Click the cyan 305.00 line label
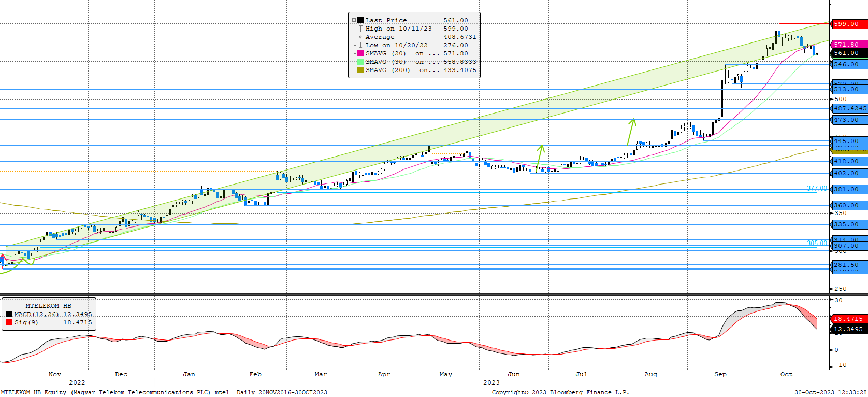 pyautogui.click(x=817, y=243)
